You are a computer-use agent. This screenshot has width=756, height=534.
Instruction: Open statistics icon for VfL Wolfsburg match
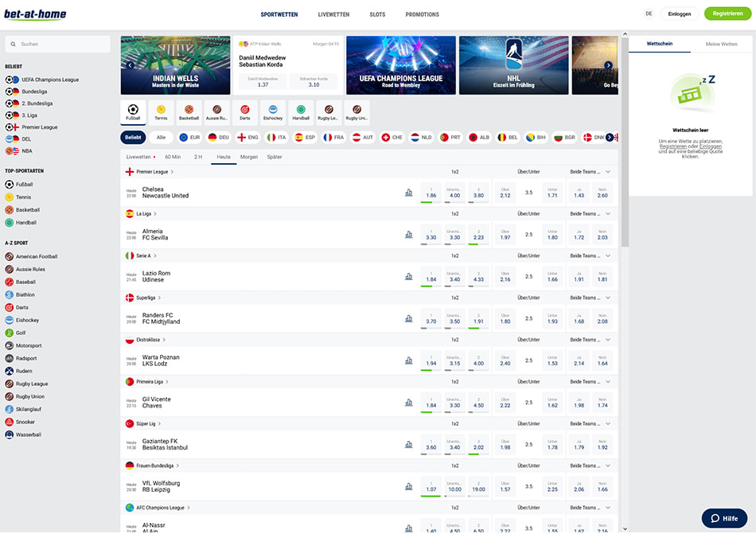pyautogui.click(x=409, y=486)
